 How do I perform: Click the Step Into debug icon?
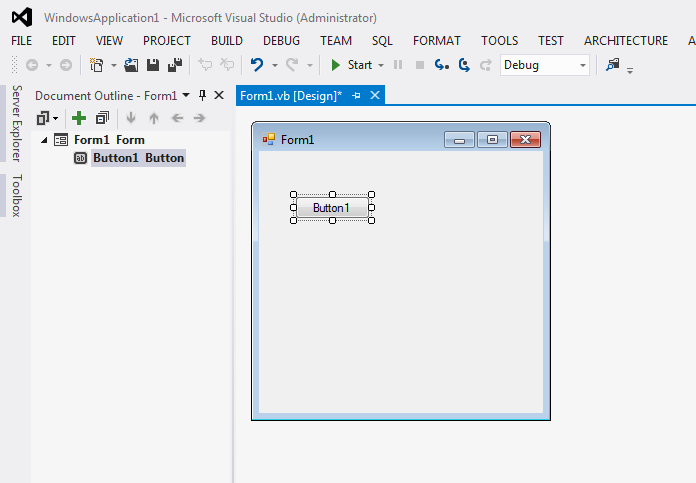pos(442,65)
